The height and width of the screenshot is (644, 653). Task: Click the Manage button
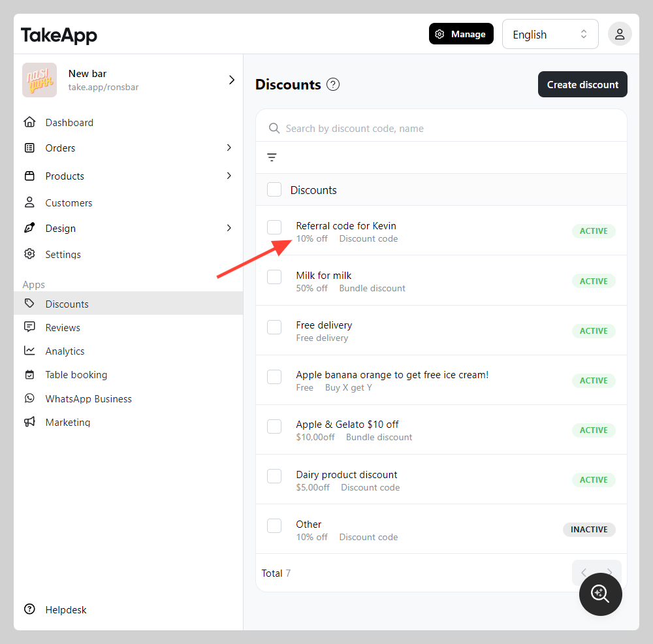coord(461,34)
